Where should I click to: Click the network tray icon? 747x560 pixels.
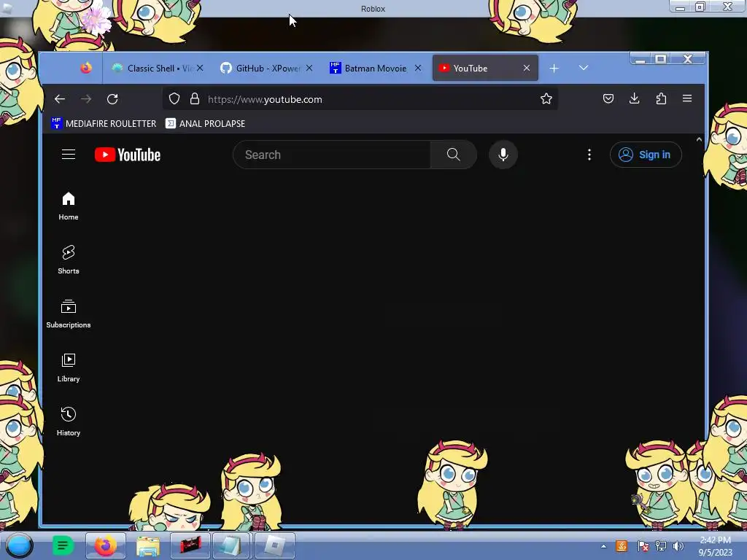pyautogui.click(x=661, y=546)
